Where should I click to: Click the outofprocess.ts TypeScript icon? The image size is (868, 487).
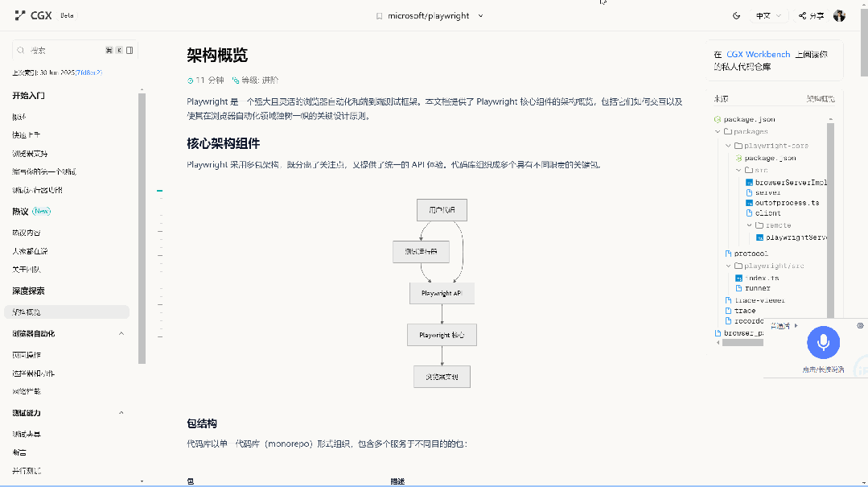(749, 203)
